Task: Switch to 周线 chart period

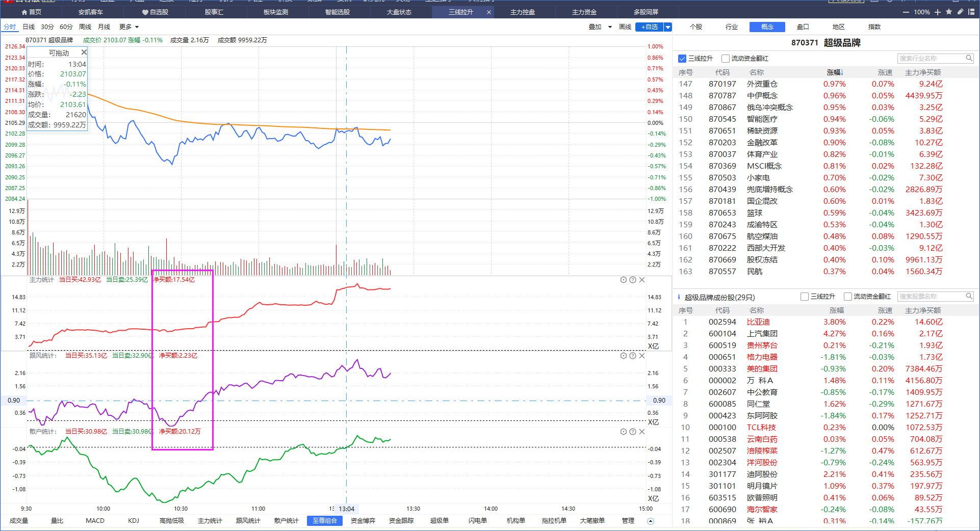Action: pyautogui.click(x=85, y=27)
